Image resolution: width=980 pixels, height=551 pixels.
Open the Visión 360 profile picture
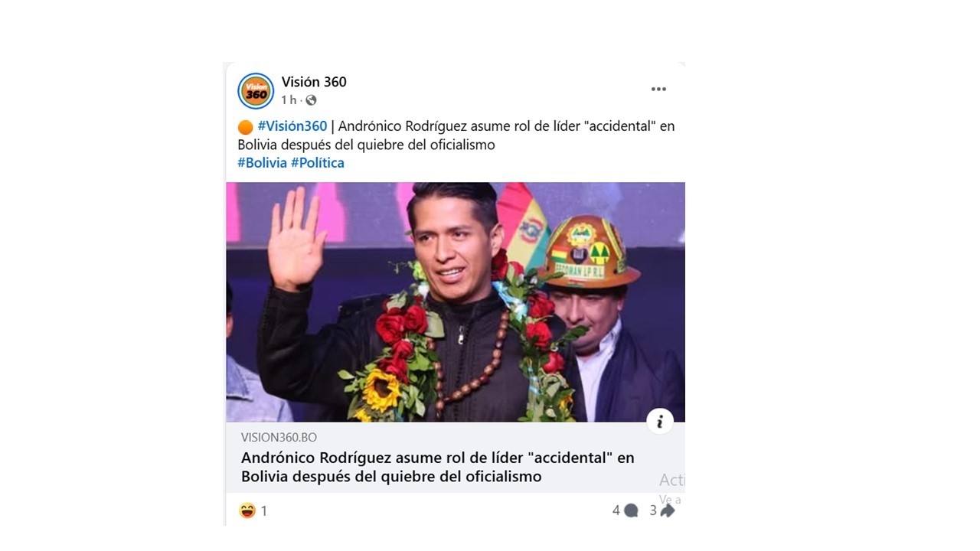(256, 91)
